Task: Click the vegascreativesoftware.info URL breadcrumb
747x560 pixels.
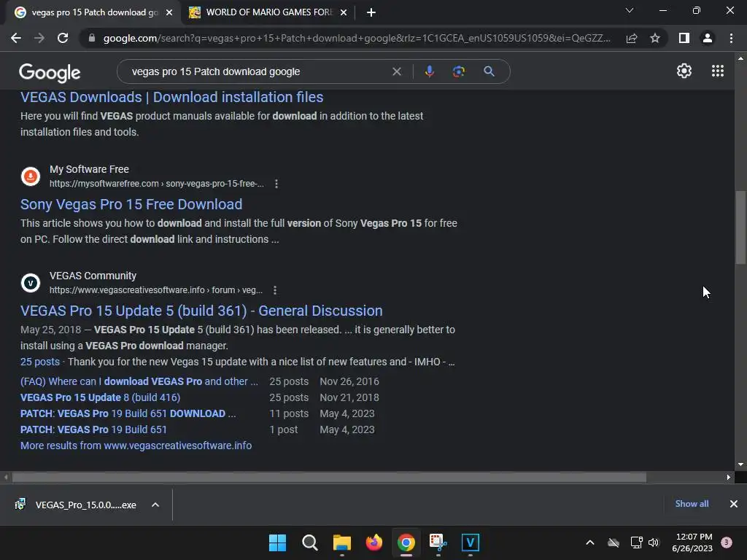Action: pos(156,290)
